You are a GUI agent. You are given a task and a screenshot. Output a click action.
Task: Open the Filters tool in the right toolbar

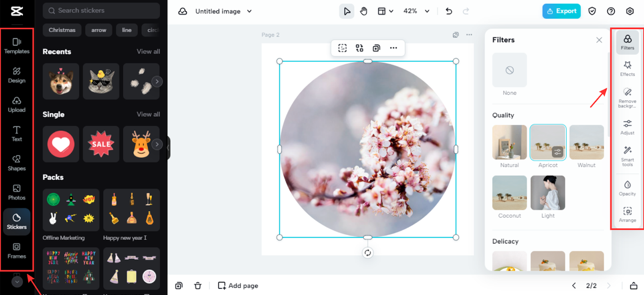tap(627, 42)
